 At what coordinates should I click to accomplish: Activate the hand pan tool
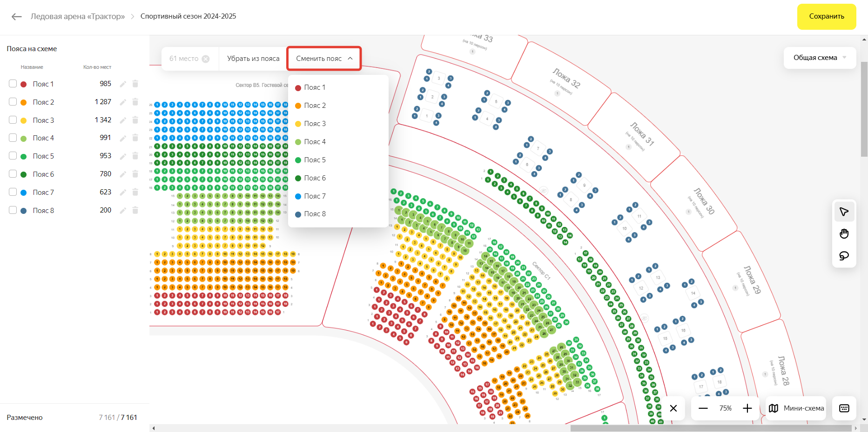click(844, 234)
